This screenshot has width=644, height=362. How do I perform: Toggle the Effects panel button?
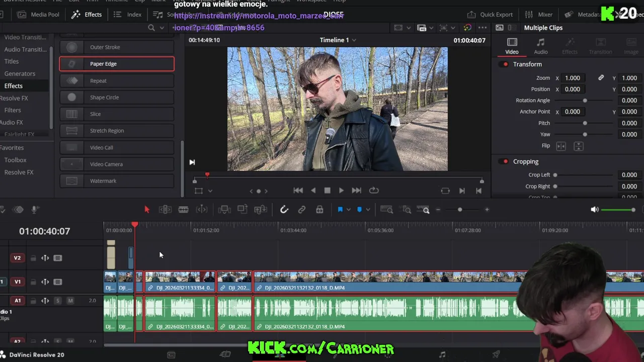(x=87, y=15)
